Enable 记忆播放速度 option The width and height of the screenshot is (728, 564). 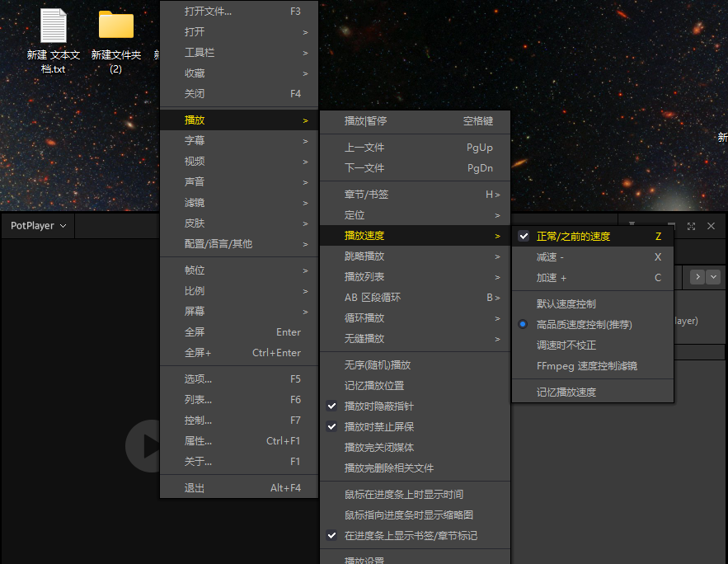593,392
